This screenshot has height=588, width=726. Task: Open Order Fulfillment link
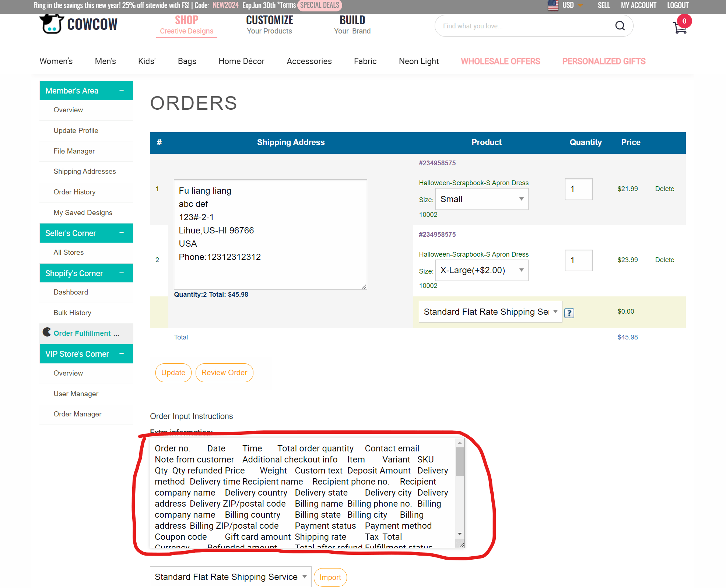tap(87, 333)
